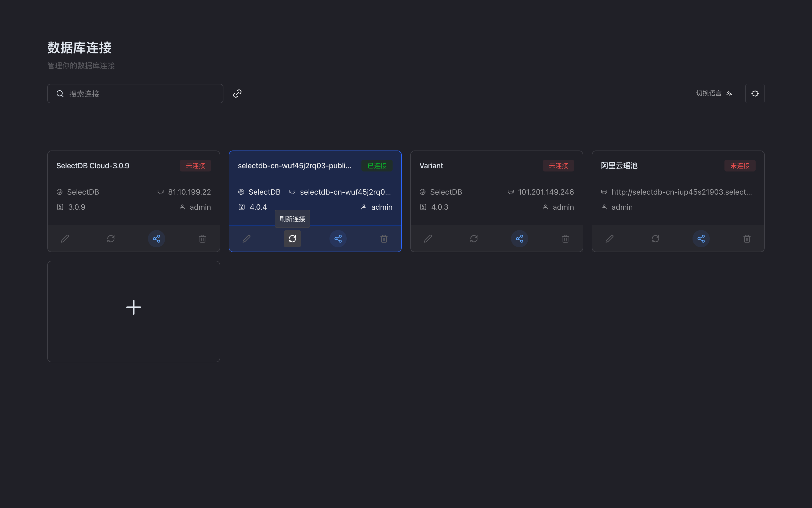Click version 4.0.4 text
Screen dimensions: 812x508
[258, 207]
